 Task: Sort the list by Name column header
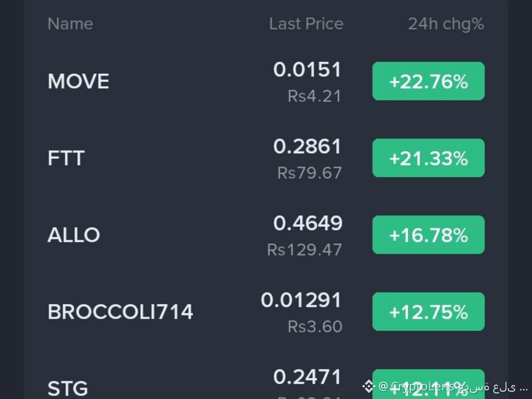tap(70, 24)
